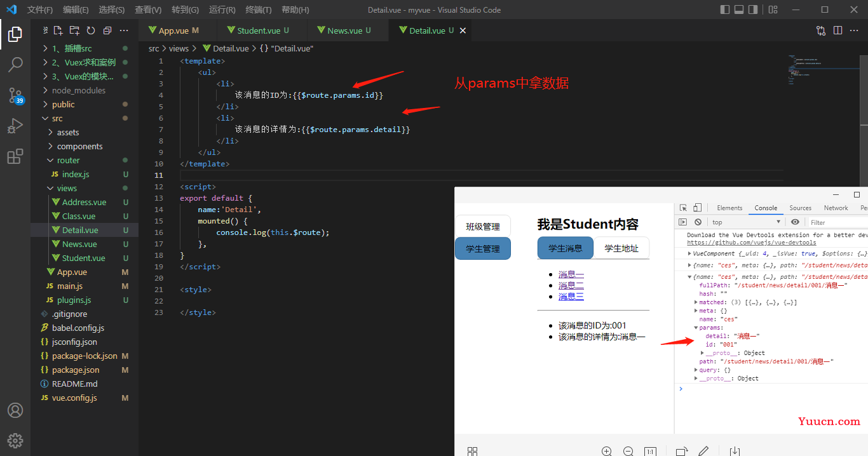Open the Manage gear menu
Screen dimensions: 868x456
pos(15,440)
